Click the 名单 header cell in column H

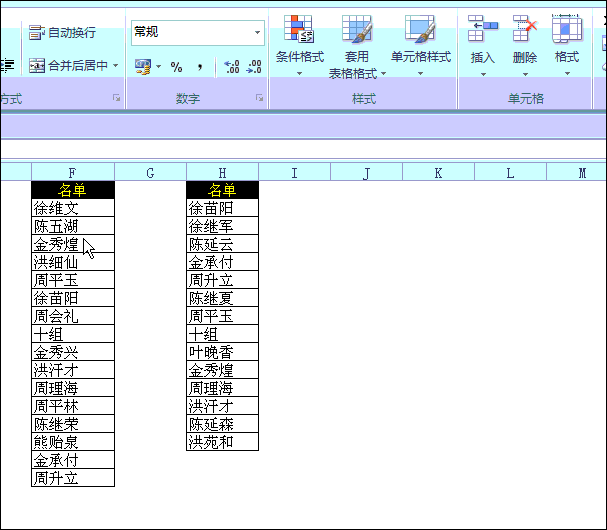[222, 190]
